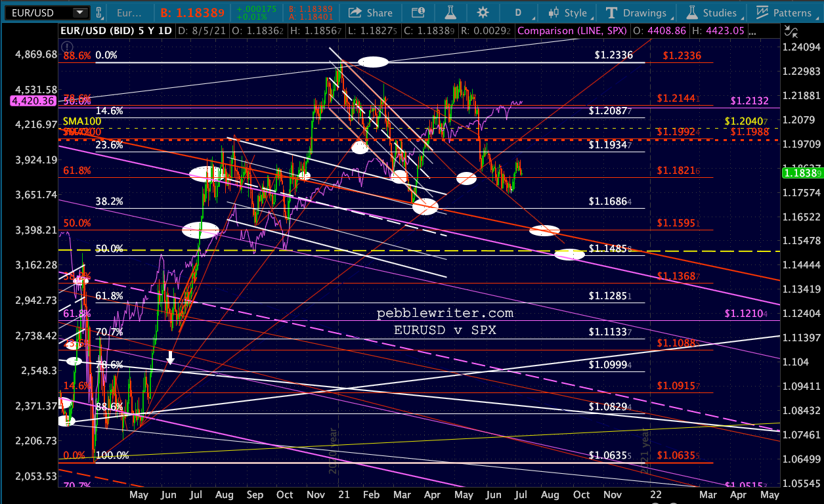The image size is (824, 504).
Task: Open chart settings gear icon
Action: coord(483,12)
